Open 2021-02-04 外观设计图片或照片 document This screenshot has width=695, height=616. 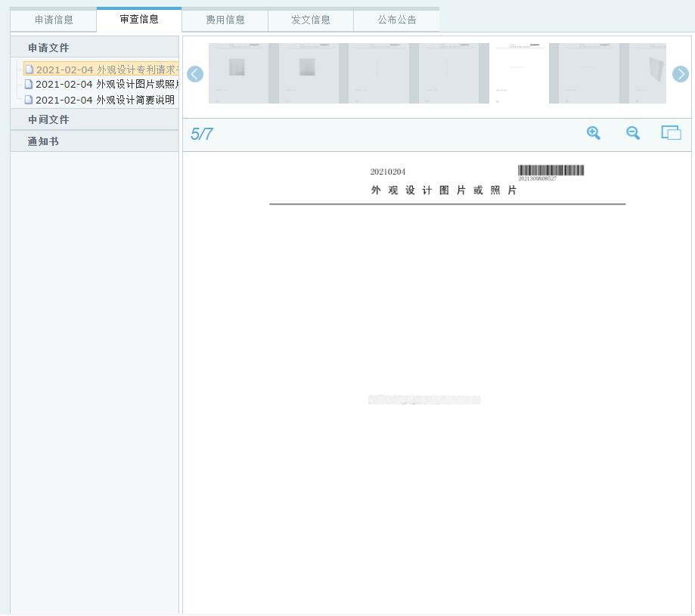tap(106, 85)
